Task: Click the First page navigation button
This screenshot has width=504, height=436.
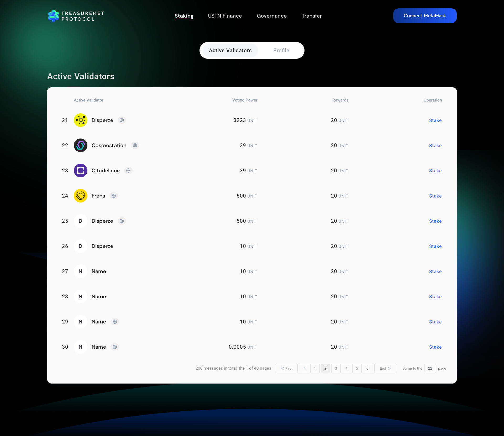Action: click(287, 368)
